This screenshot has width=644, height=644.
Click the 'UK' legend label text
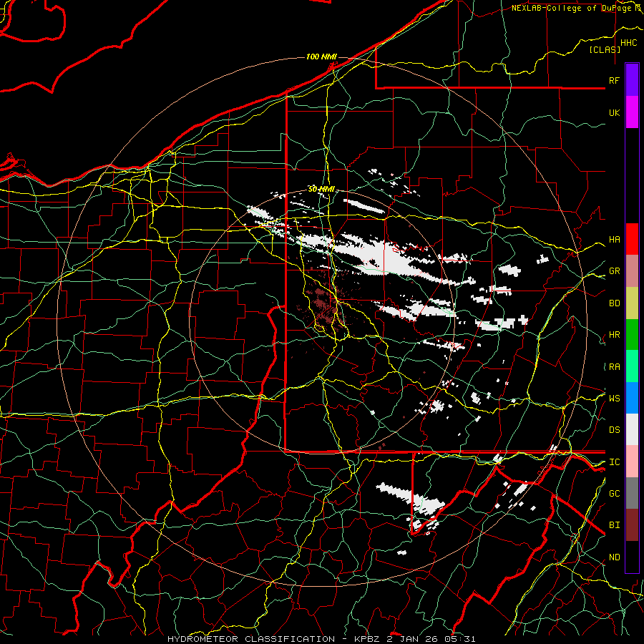coord(614,112)
